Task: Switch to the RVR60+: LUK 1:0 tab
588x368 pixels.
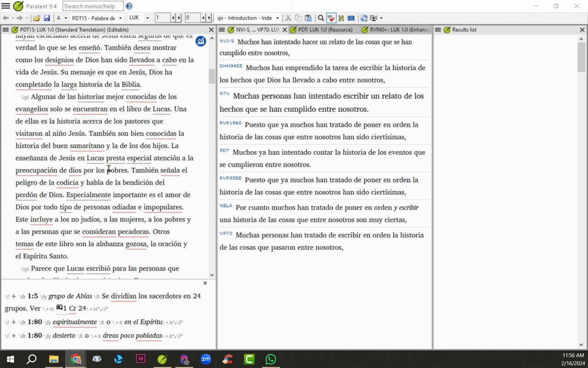Action: pos(396,29)
